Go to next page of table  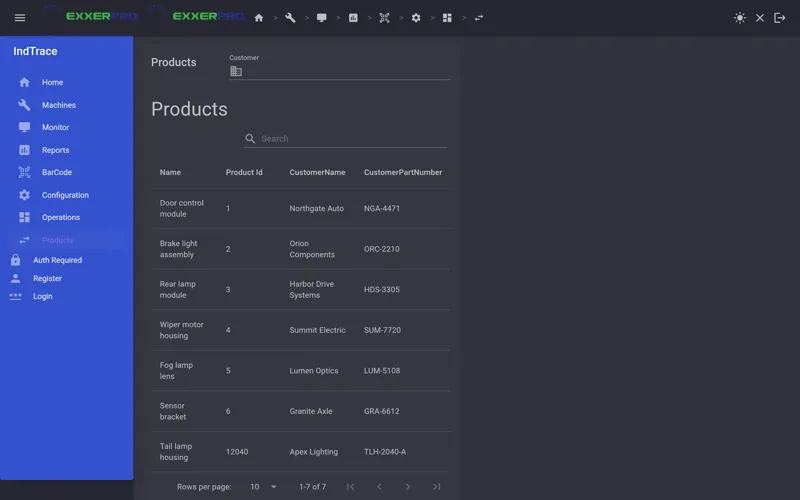click(x=408, y=487)
